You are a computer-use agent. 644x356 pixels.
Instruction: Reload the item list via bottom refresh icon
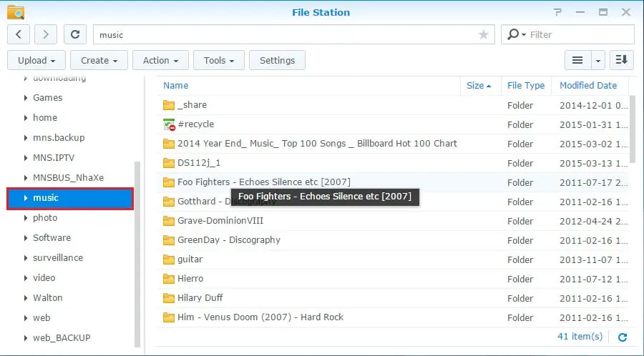(623, 337)
